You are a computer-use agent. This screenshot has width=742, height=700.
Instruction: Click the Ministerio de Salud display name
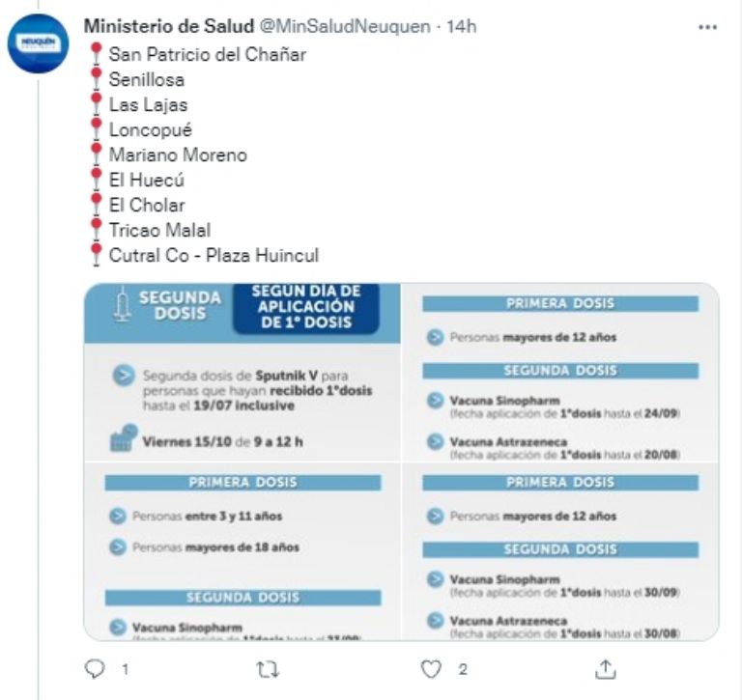(x=169, y=26)
